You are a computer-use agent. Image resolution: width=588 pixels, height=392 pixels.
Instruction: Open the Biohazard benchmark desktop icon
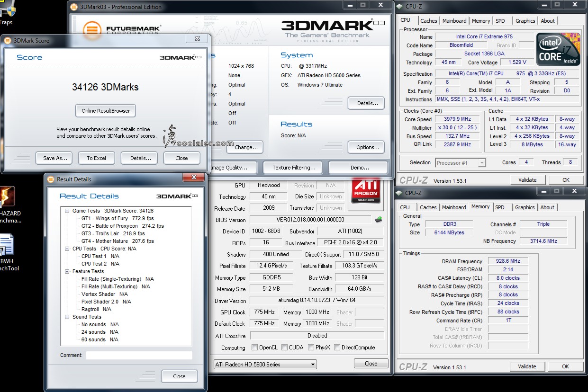[7, 204]
